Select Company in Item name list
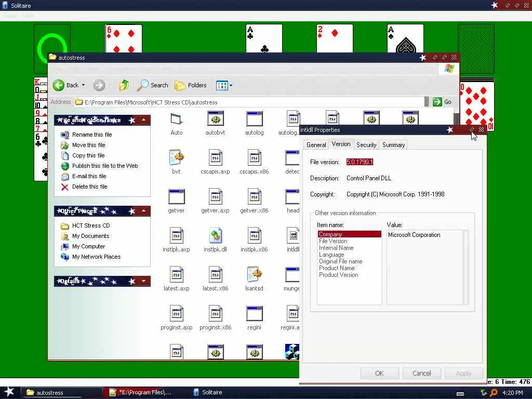Screen dimensions: 532x399 point(350,234)
